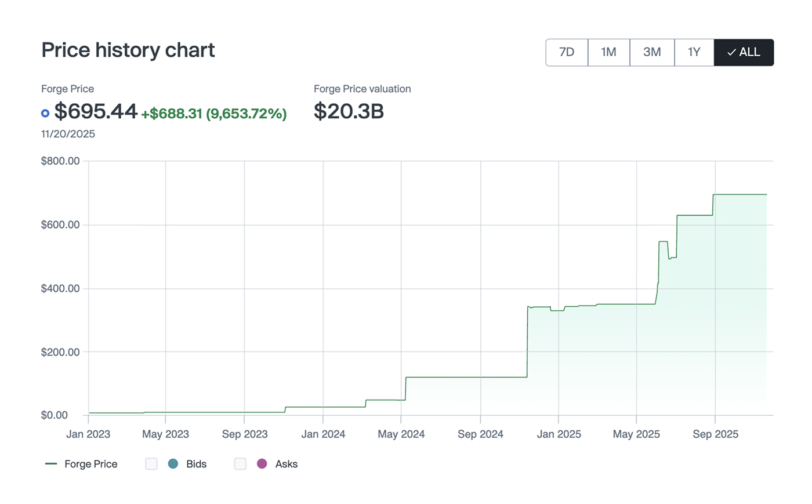Toggle the Asks checkbox on

[x=240, y=464]
